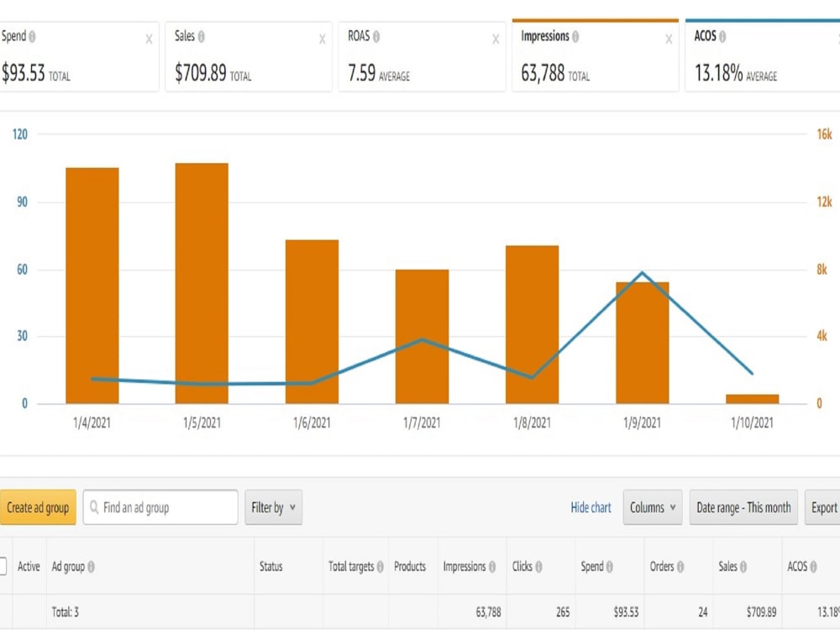Click info icon beside Spend column header
Image resolution: width=840 pixels, height=630 pixels.
[609, 566]
